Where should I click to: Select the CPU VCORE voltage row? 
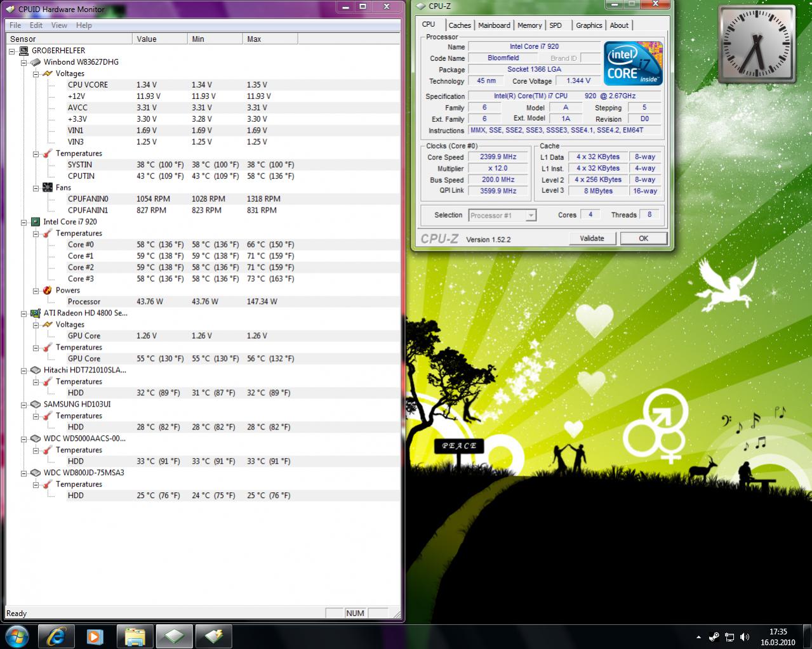[234, 85]
